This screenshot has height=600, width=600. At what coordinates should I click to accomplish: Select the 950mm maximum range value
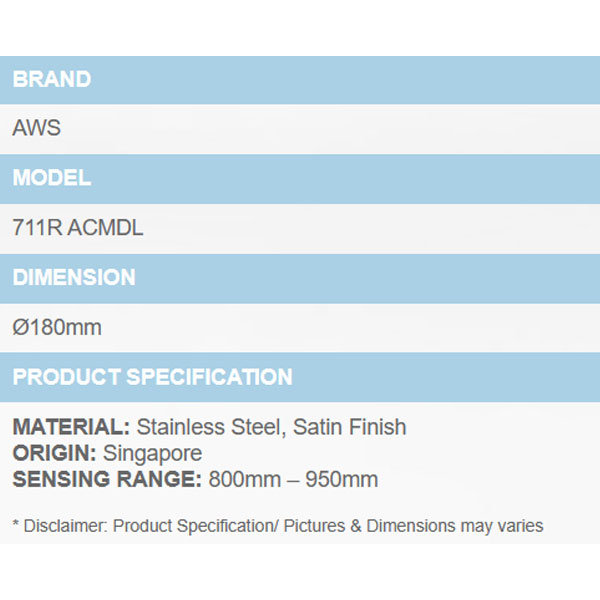[345, 480]
